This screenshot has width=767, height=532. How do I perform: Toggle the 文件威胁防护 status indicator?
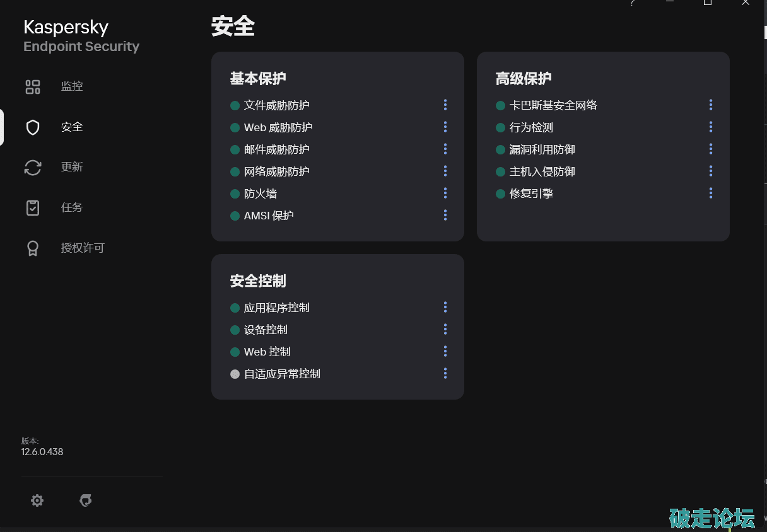pyautogui.click(x=235, y=106)
